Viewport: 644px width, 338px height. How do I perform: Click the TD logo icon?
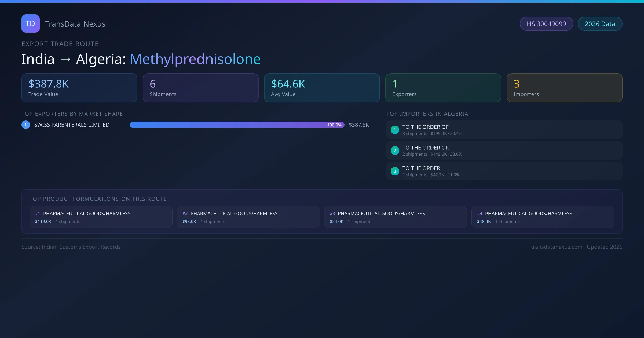click(x=30, y=24)
